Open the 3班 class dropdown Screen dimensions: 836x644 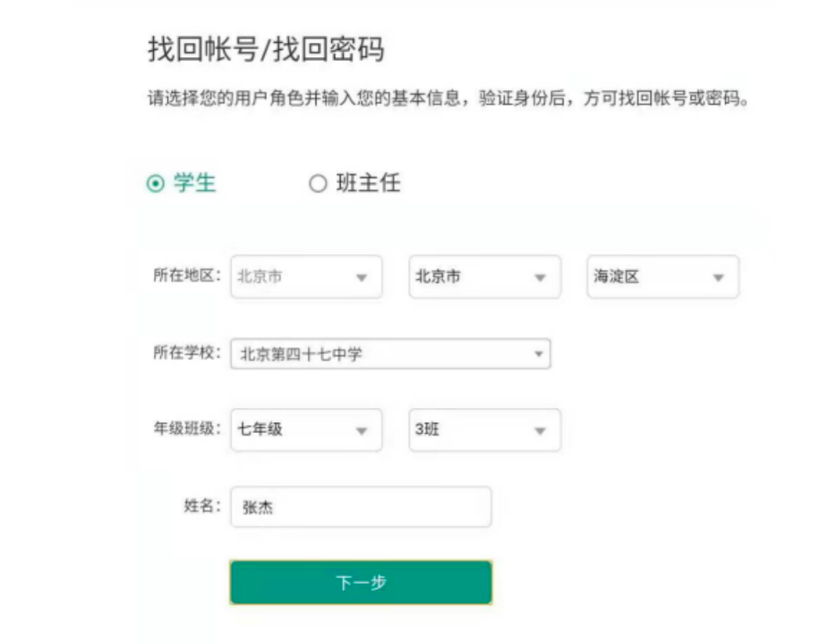tap(484, 429)
